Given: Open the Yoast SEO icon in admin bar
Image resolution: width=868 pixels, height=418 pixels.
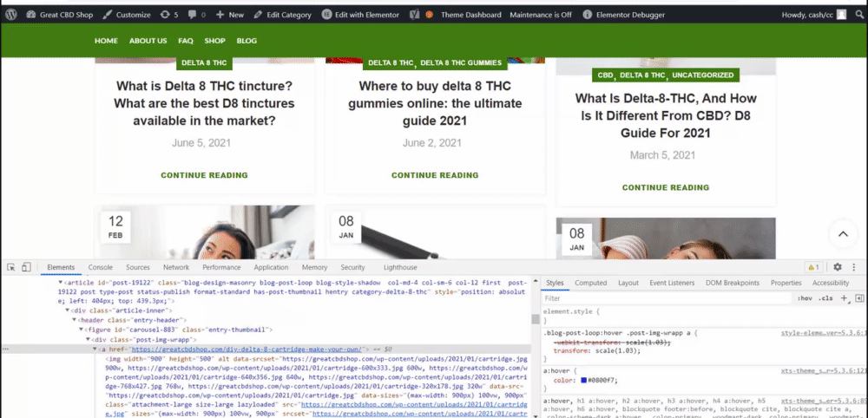Looking at the screenshot, I should tap(413, 15).
